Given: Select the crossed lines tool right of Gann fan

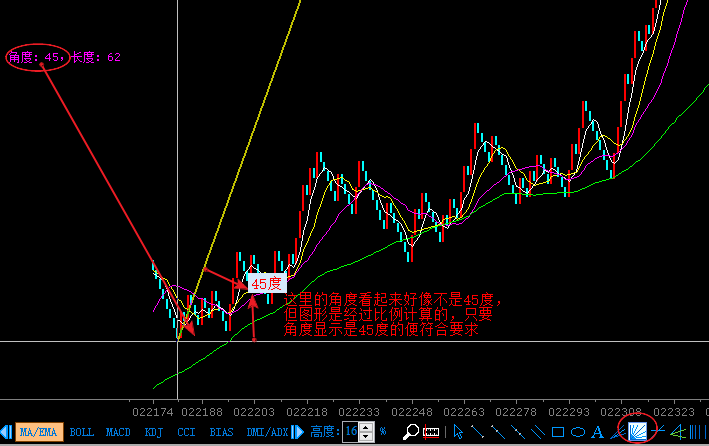Looking at the screenshot, I should click(x=659, y=432).
